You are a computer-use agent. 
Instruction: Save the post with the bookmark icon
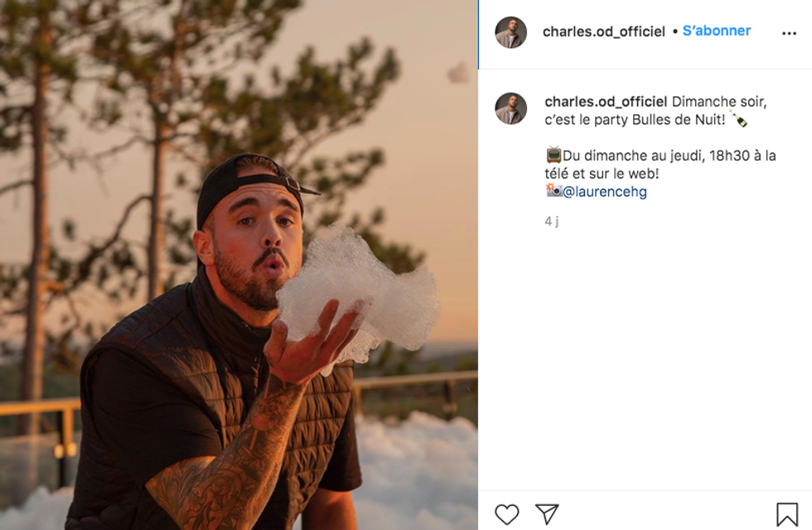(x=786, y=514)
